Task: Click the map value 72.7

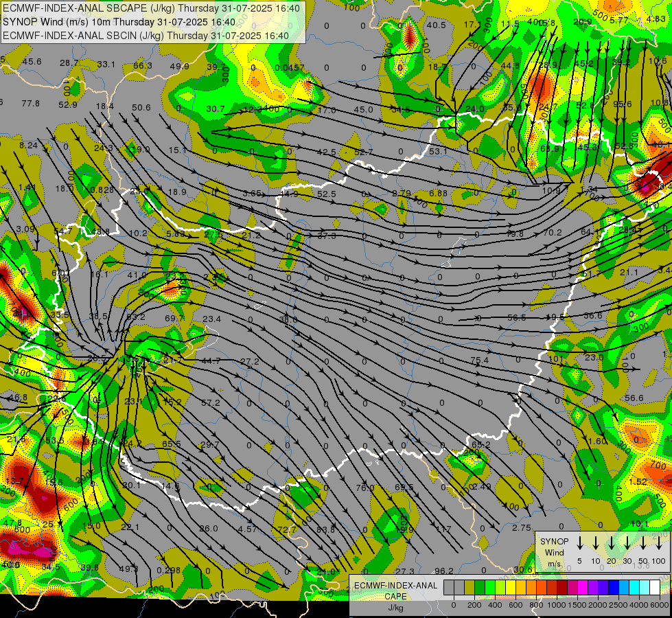Action: coord(287,529)
